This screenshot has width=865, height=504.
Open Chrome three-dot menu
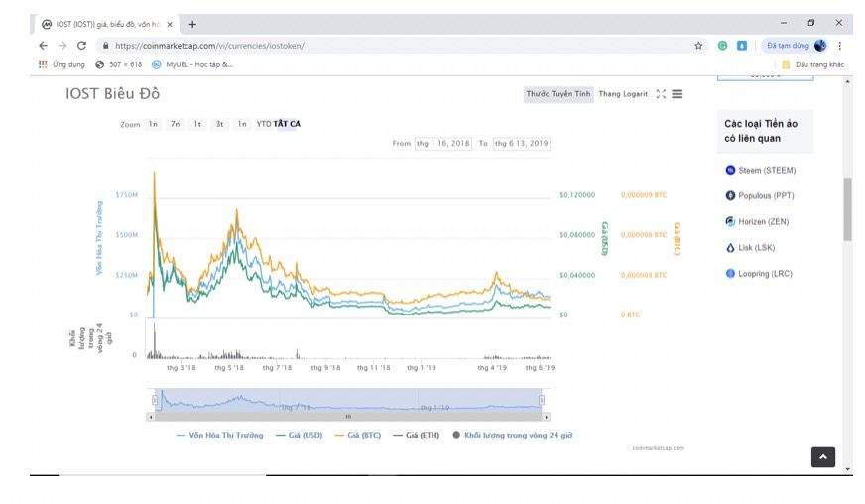(839, 46)
